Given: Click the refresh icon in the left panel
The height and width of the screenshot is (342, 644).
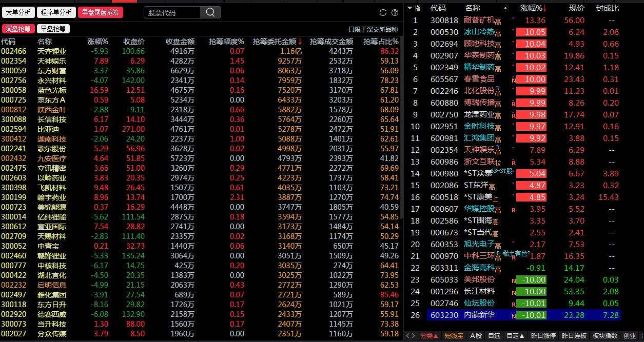Looking at the screenshot, I should click(x=383, y=12).
